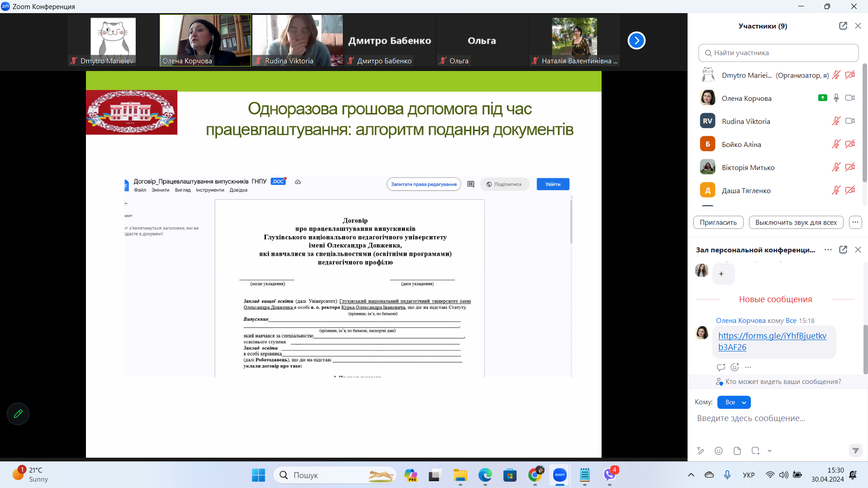Open the forms.gle link in chat

(772, 341)
